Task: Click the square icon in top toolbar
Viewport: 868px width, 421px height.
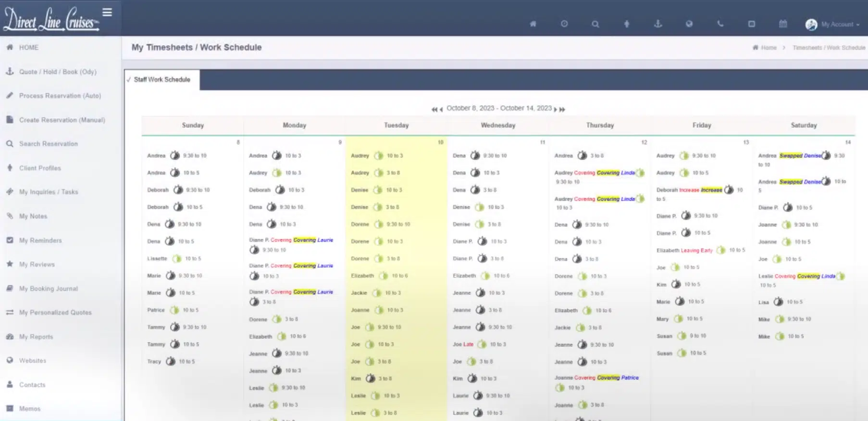Action: (x=752, y=24)
